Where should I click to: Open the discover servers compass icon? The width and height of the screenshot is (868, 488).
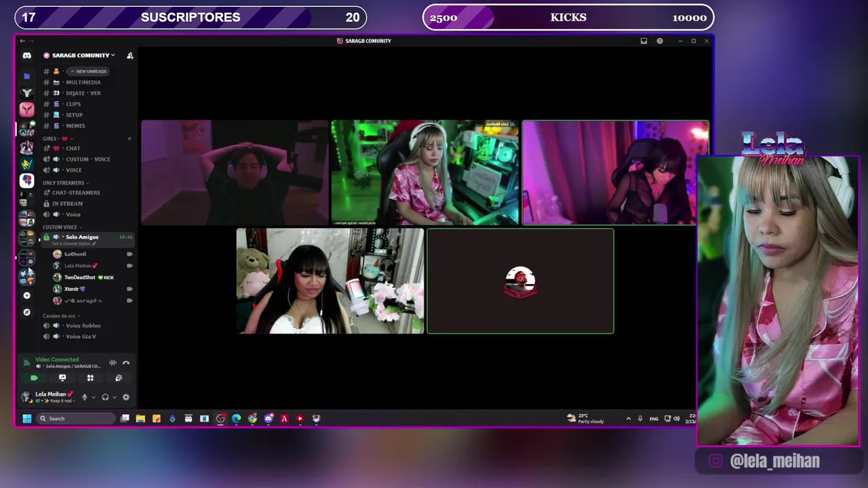pos(26,312)
